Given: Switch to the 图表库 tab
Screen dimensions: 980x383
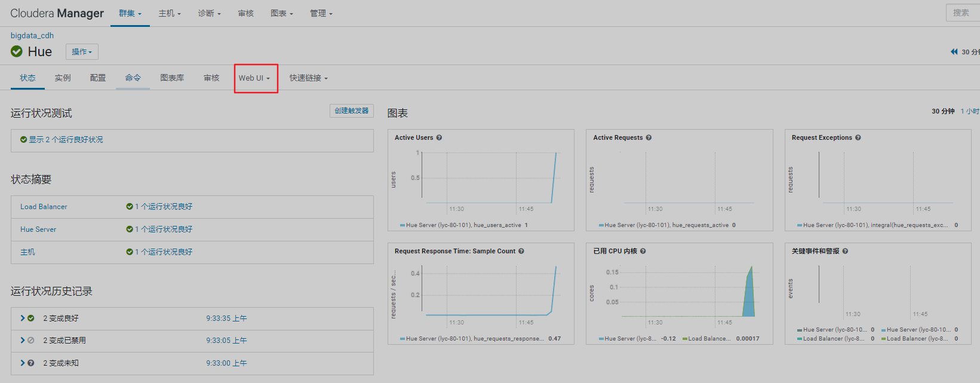Looking at the screenshot, I should click(172, 78).
